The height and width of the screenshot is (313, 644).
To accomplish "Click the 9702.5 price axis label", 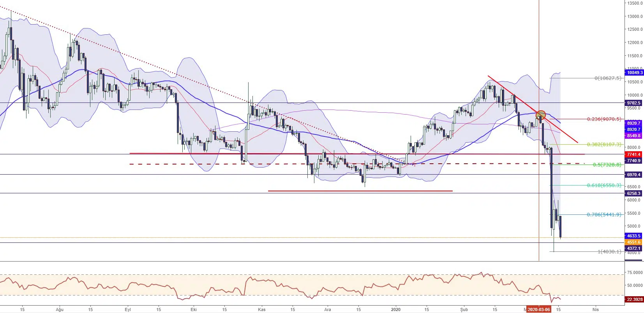I will tap(633, 103).
